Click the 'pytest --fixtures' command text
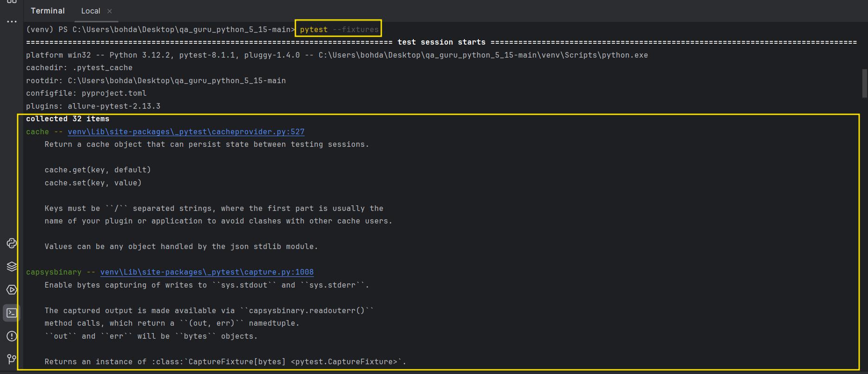This screenshot has height=374, width=868. coord(339,29)
